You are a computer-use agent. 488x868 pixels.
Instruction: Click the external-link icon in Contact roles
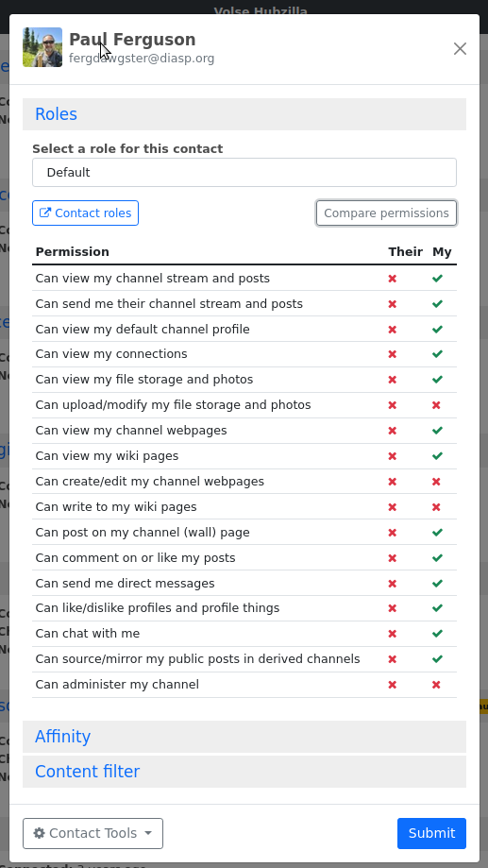pos(45,213)
